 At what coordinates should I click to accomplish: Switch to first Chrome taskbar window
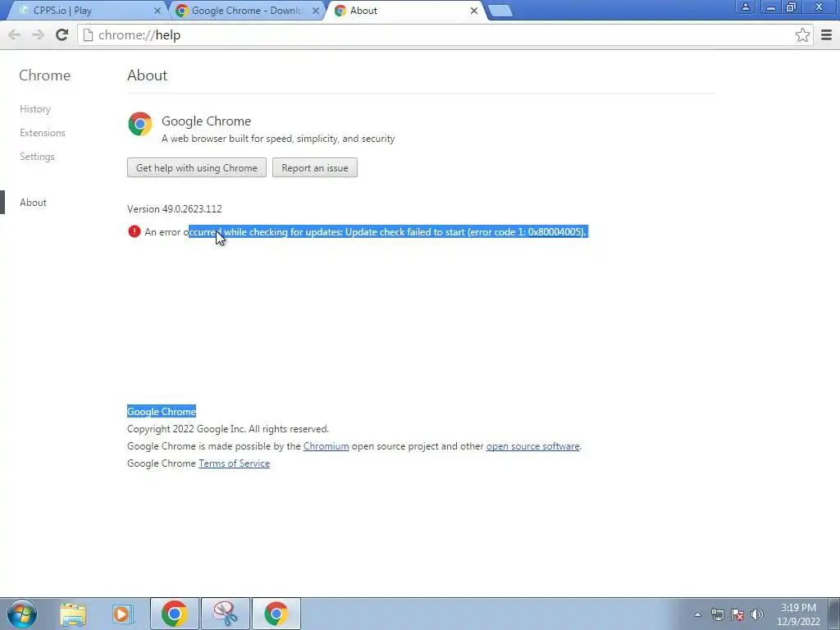pos(175,614)
